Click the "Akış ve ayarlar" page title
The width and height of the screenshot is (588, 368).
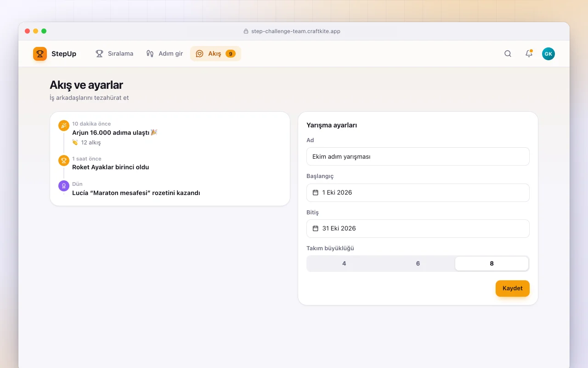pos(86,85)
